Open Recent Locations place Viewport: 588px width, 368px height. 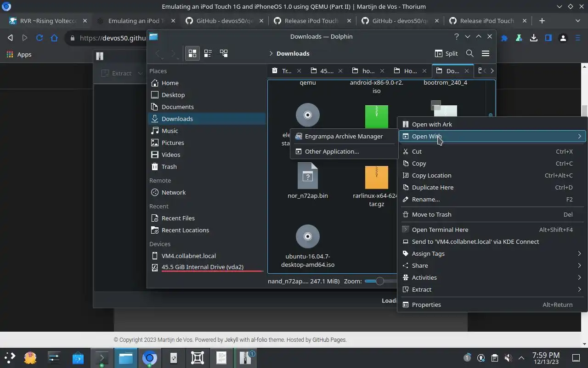click(x=207, y=230)
